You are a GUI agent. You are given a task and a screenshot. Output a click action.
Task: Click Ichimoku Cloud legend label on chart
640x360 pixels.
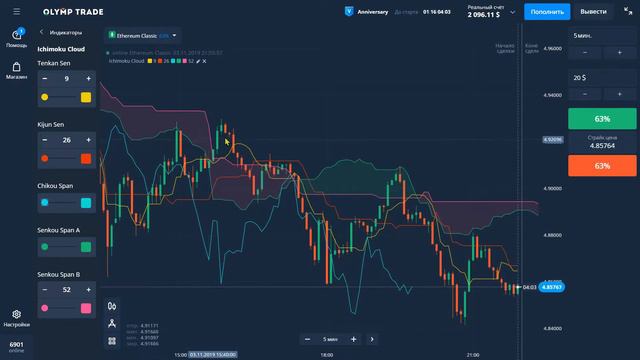pos(126,61)
